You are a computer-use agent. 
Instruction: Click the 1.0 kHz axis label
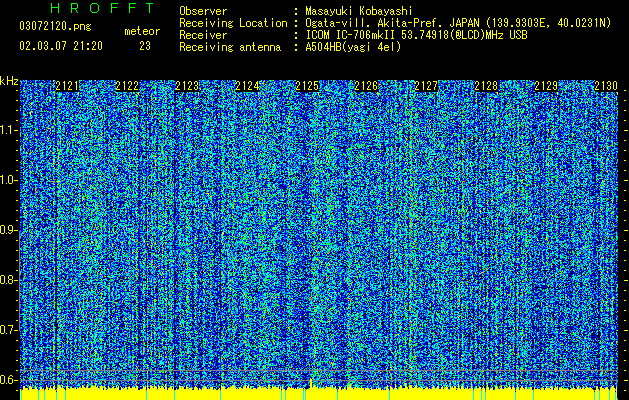pos(9,180)
